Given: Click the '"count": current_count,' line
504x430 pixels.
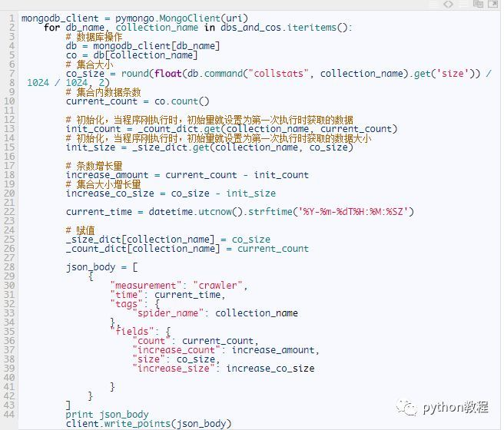Looking at the screenshot, I should point(195,341).
